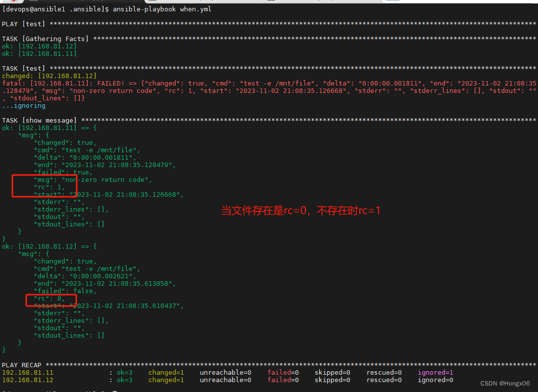Select the red annotation about rc values
Viewport: 538px width, 392px height.
coord(301,211)
